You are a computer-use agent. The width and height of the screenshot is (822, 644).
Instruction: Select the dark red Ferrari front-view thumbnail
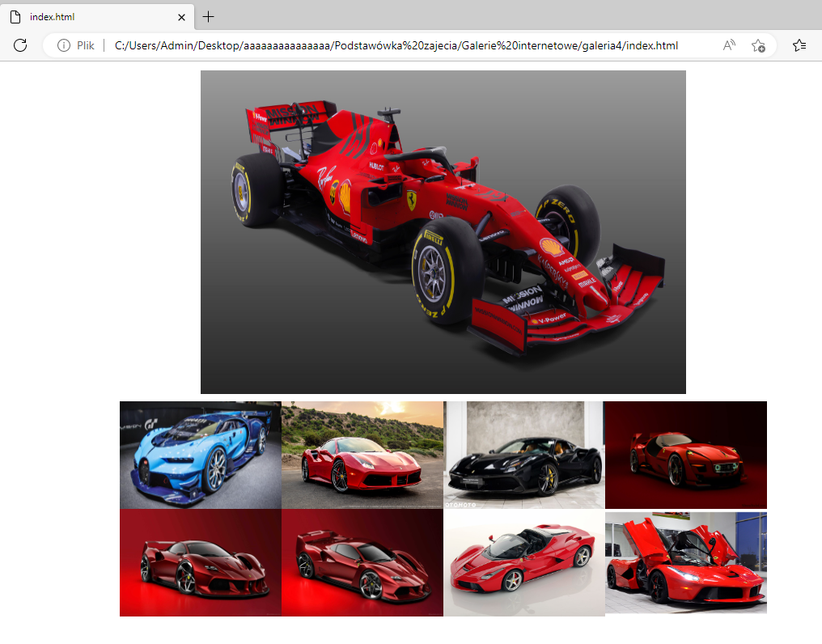click(201, 563)
